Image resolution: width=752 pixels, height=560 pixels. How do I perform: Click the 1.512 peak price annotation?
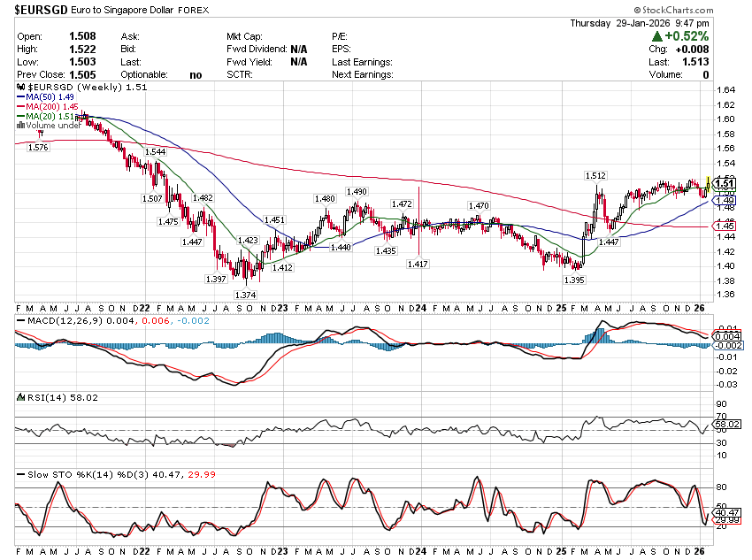pyautogui.click(x=595, y=175)
